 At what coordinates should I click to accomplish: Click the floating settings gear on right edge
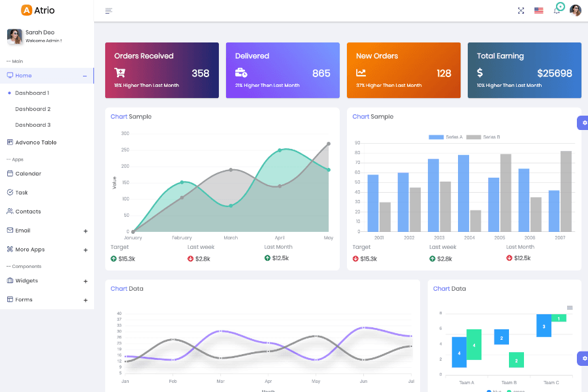point(583,123)
